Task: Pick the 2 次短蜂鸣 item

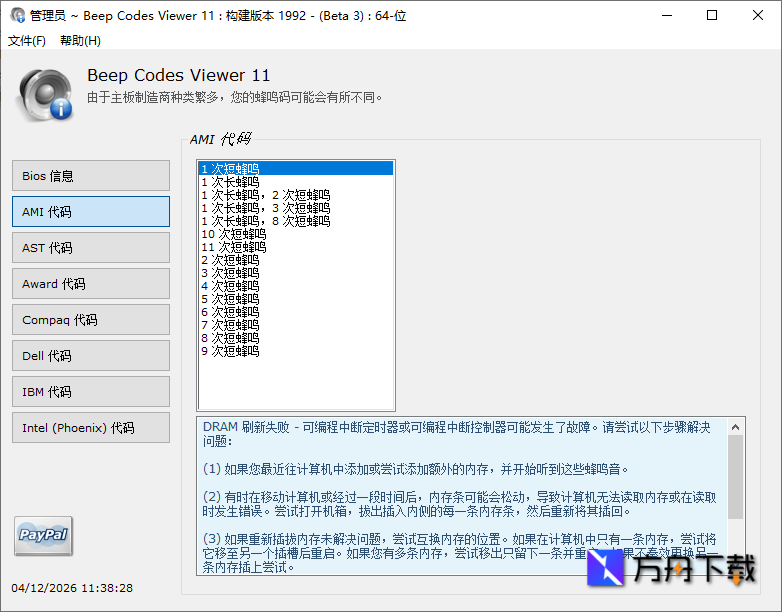Action: 296,259
